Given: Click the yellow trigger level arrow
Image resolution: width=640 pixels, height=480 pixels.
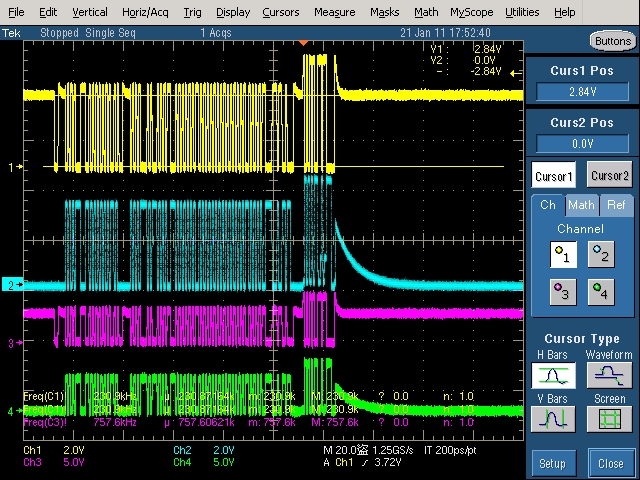Looking at the screenshot, I should (516, 73).
